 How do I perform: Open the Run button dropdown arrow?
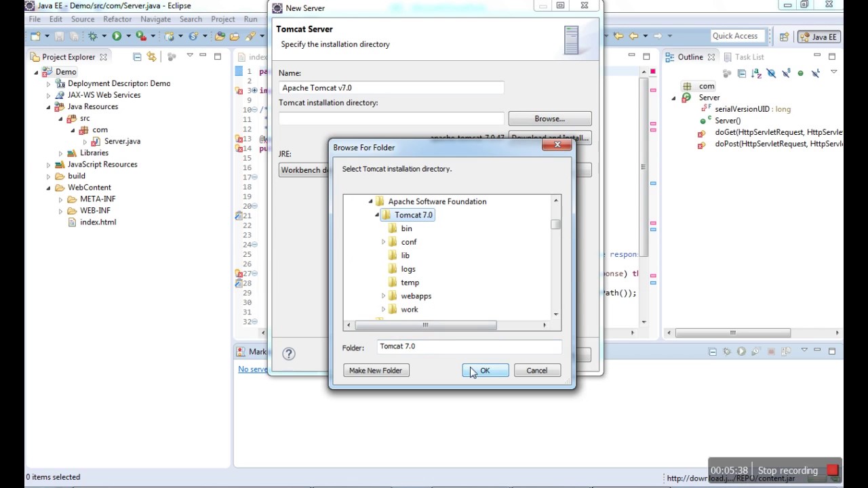click(x=128, y=37)
